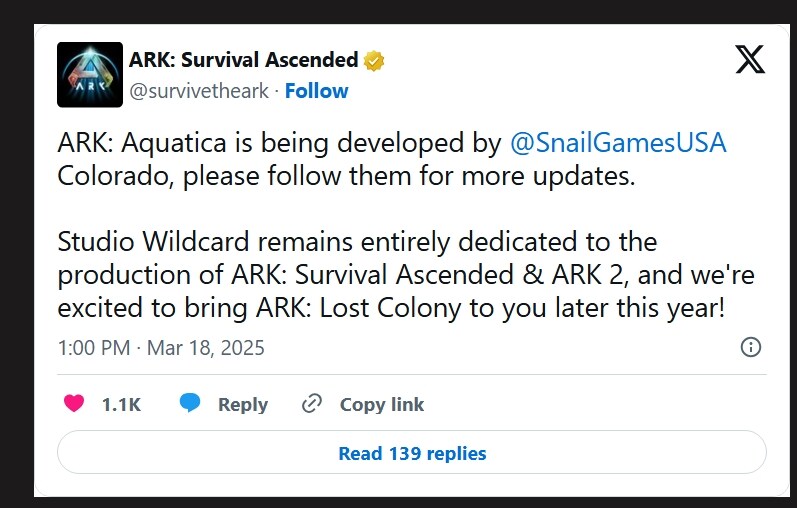This screenshot has width=797, height=508.
Task: Click the chain link icon
Action: (x=312, y=404)
